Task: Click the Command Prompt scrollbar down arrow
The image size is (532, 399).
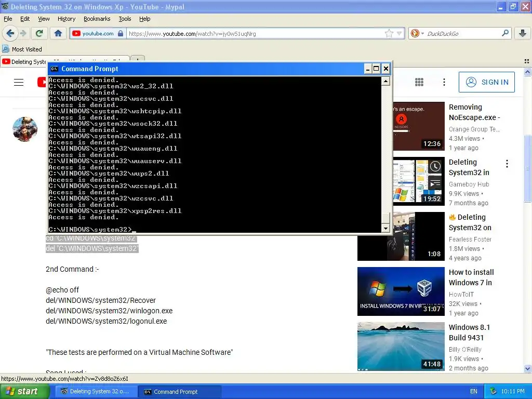Action: click(385, 229)
